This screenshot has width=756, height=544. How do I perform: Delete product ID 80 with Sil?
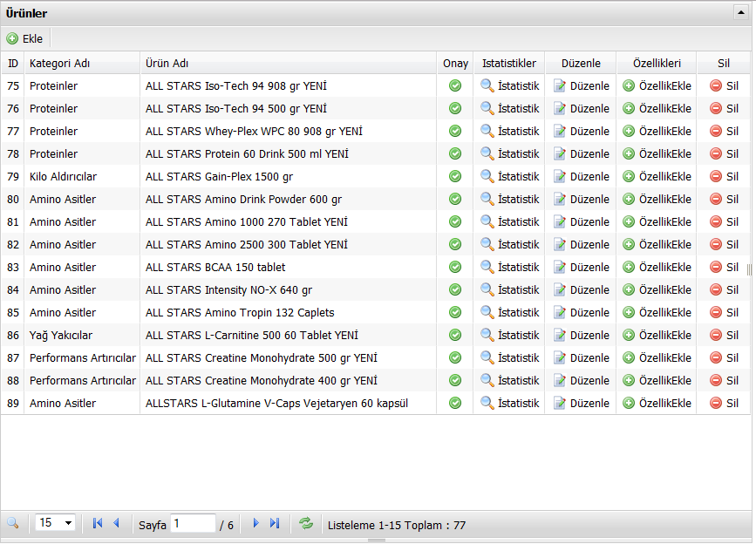(725, 199)
